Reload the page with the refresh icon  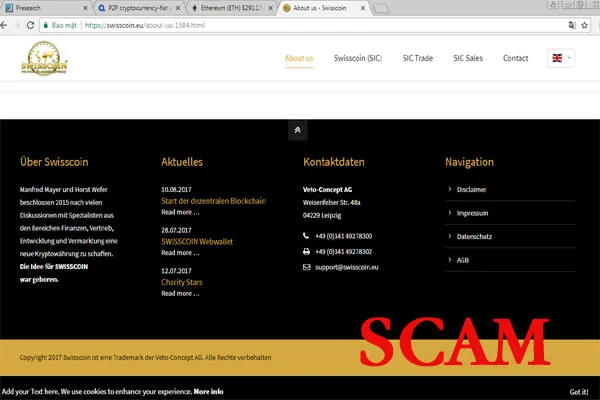point(31,25)
